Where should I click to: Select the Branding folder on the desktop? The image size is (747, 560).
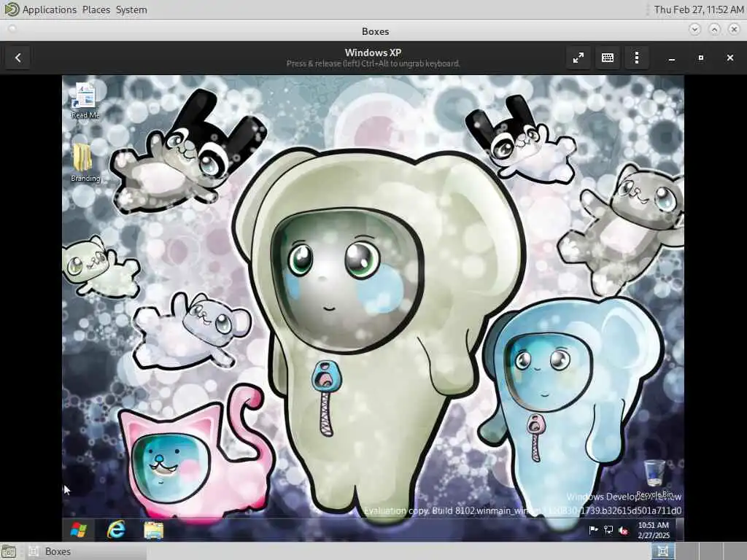tap(85, 163)
